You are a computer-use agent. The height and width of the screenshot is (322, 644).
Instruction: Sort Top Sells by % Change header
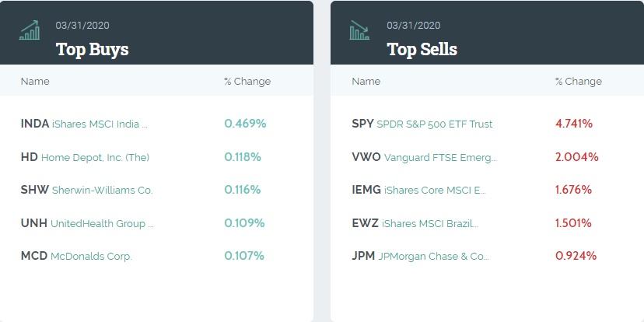578,82
